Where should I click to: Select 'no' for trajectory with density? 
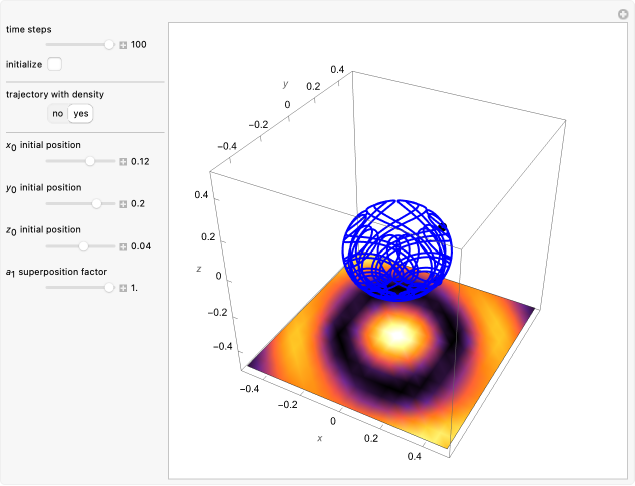pyautogui.click(x=58, y=113)
